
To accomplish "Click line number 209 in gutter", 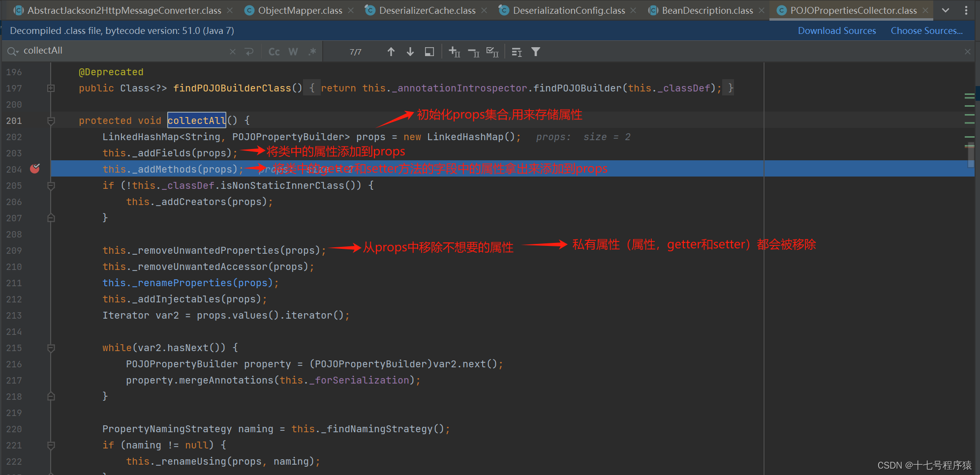I will [14, 250].
